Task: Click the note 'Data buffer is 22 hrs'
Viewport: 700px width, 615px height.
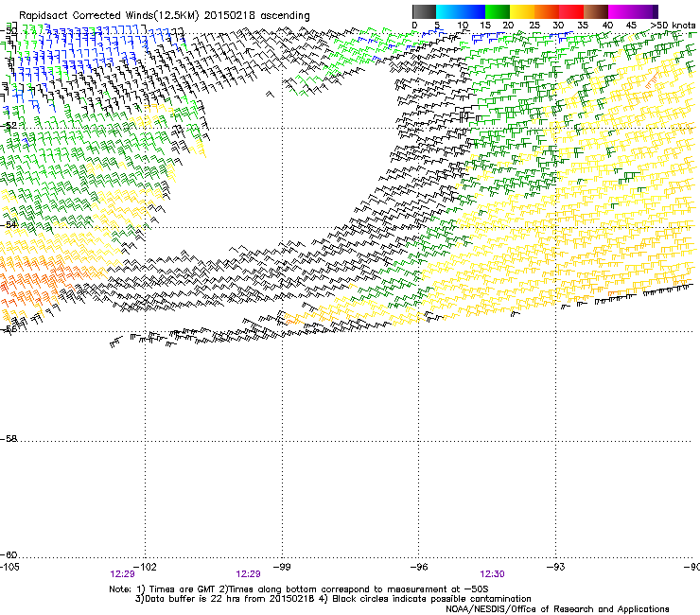Action: click(189, 599)
